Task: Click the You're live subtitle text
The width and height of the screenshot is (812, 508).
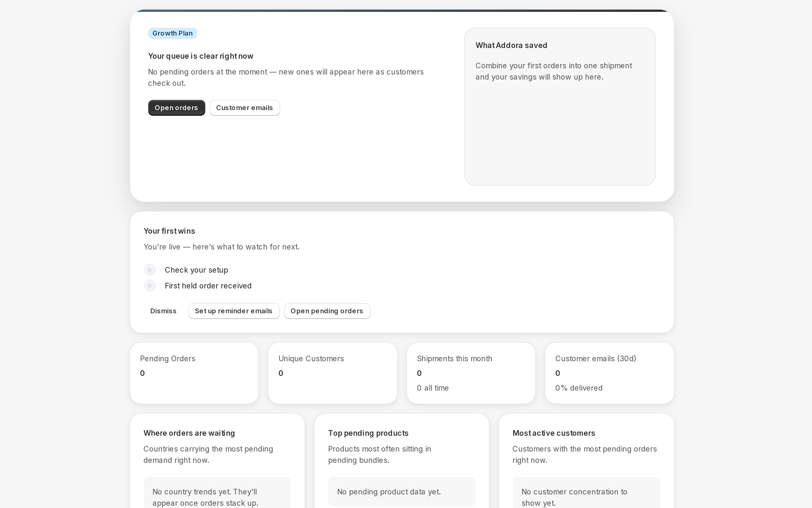Action: tap(221, 247)
